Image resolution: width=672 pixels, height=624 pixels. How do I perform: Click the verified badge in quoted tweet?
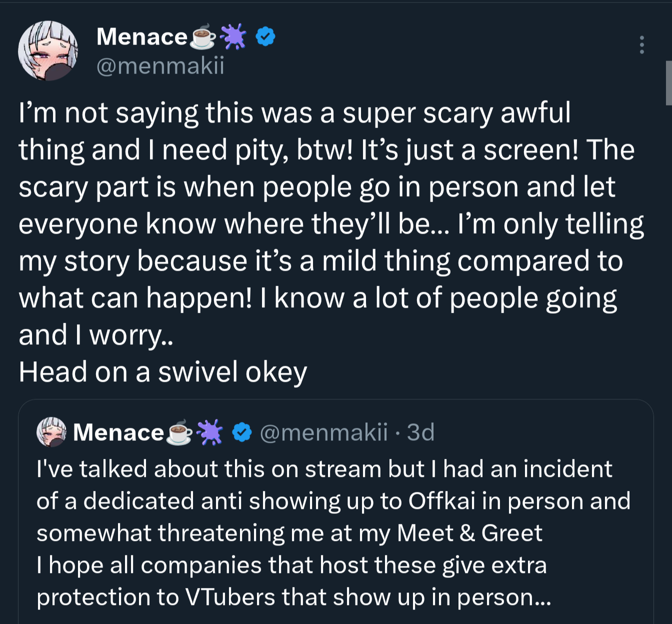pyautogui.click(x=242, y=432)
